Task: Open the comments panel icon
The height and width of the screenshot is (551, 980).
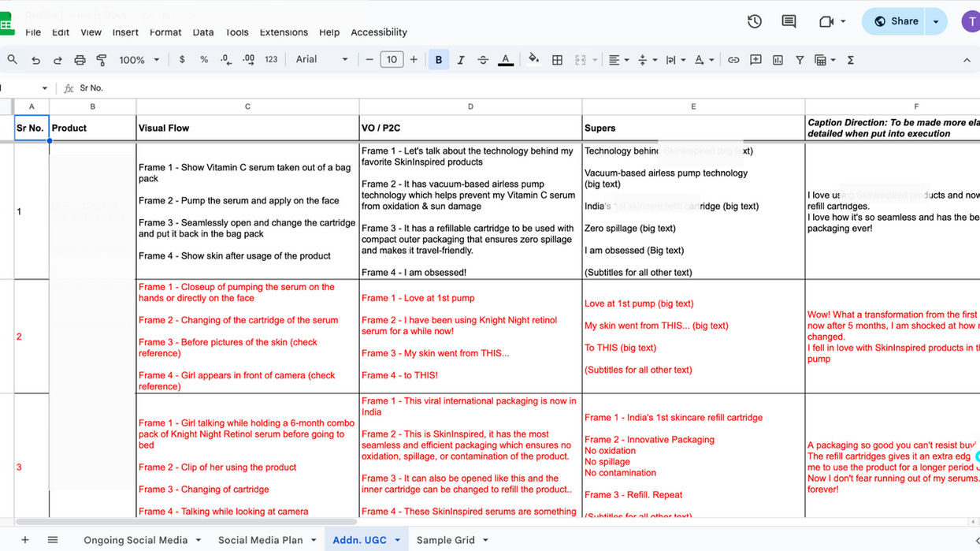Action: click(789, 21)
